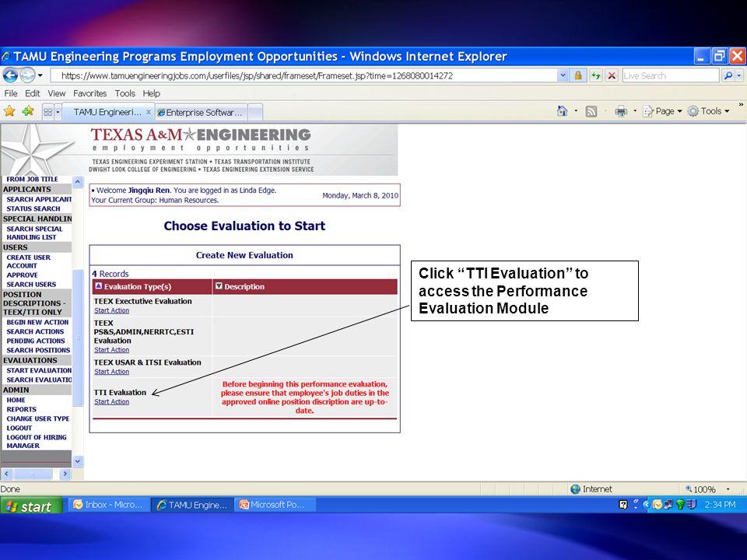The width and height of the screenshot is (747, 560).
Task: Click the Live Search magnifier button
Action: pos(728,75)
